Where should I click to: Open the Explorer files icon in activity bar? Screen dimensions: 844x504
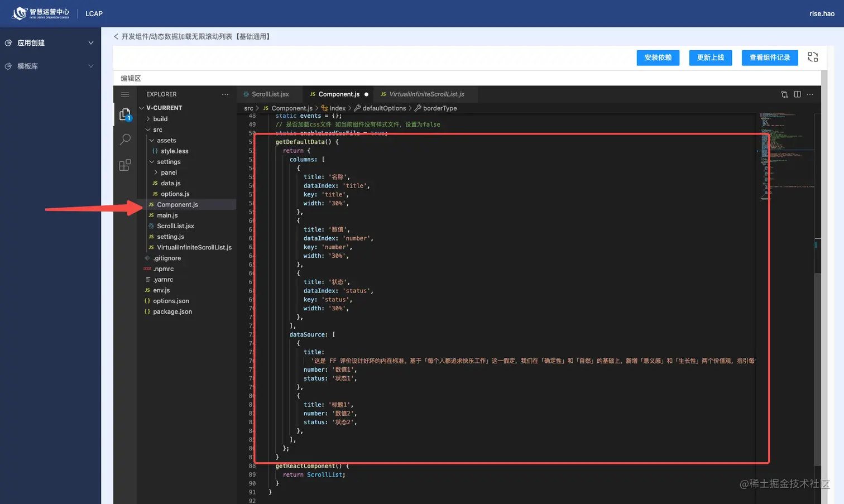click(125, 114)
